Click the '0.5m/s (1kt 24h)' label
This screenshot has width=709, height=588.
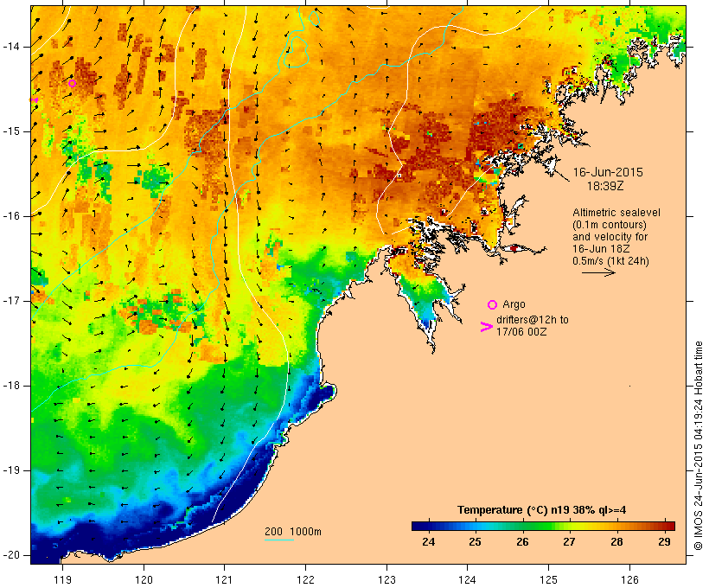(610, 261)
